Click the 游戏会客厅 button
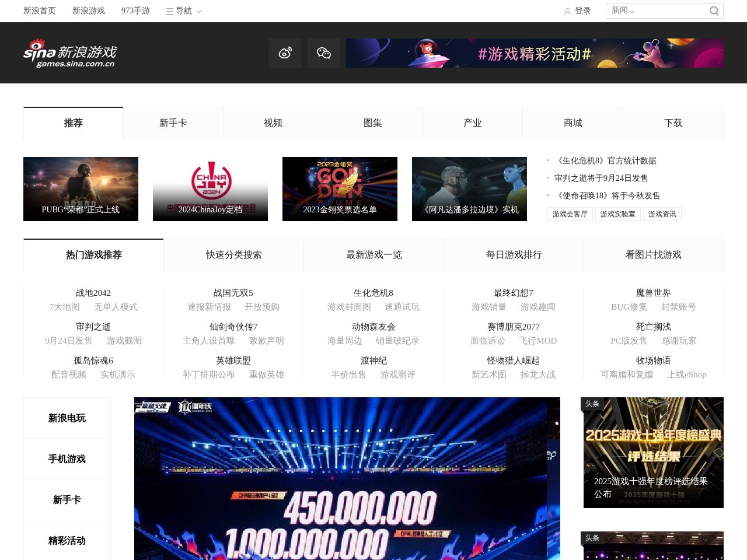The height and width of the screenshot is (560, 747). click(570, 214)
